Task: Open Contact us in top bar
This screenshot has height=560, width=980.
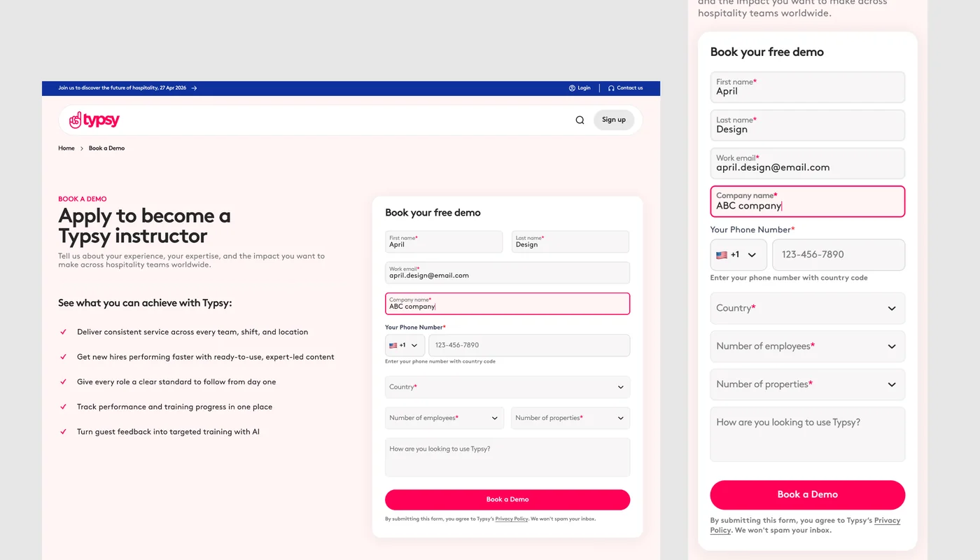Action: [x=625, y=88]
